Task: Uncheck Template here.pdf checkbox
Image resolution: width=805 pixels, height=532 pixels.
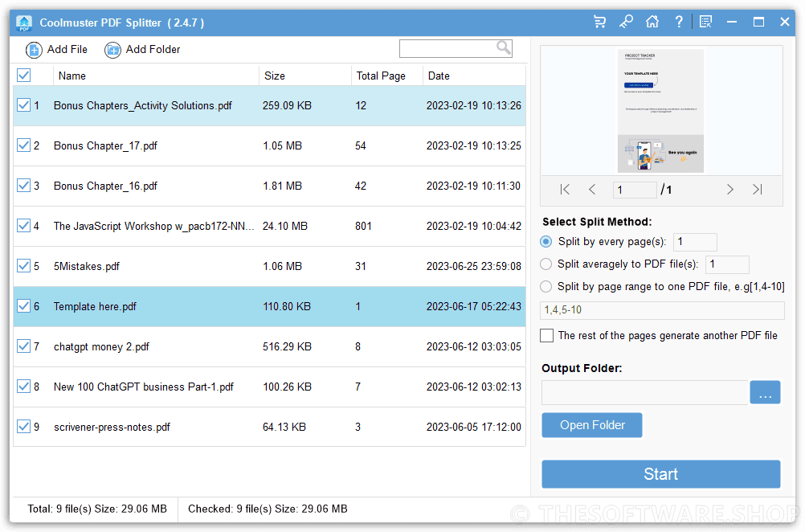Action: [x=23, y=306]
